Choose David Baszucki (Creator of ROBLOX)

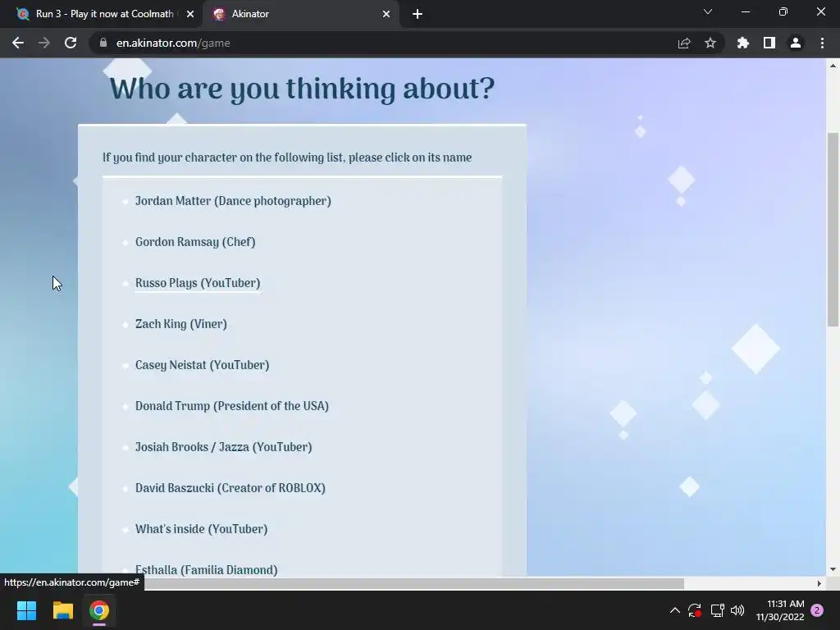231,488
